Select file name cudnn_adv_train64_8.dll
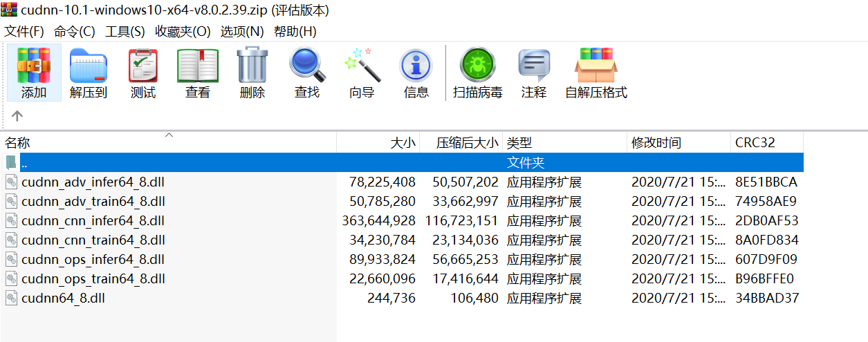The image size is (868, 342). point(93,202)
